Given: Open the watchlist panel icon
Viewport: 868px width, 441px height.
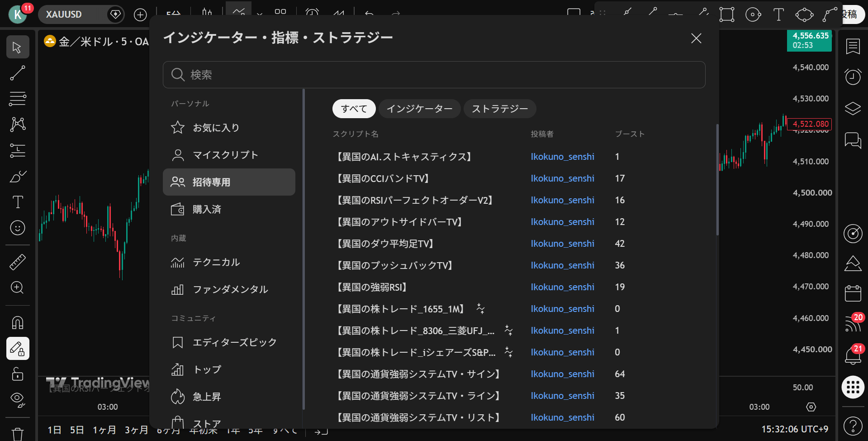Looking at the screenshot, I should point(853,46).
